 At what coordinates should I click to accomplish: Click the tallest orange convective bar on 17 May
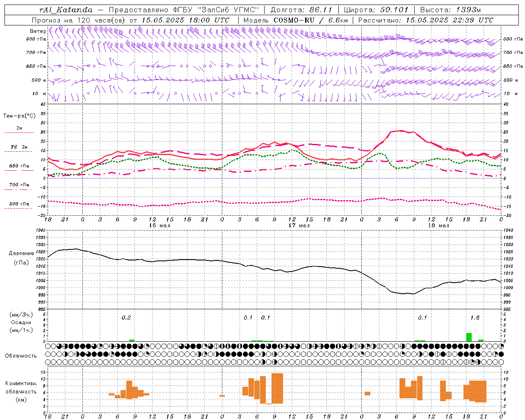pos(277,388)
